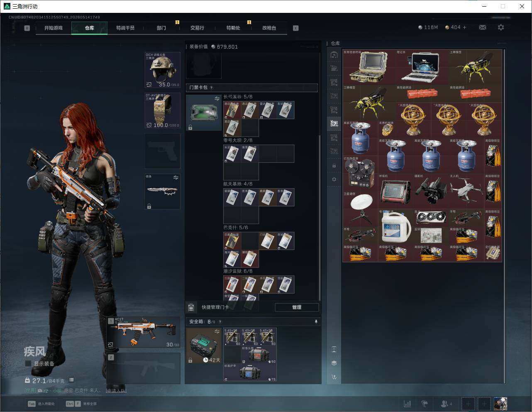Screen dimensions: 532x412
Task: Open the 部门 tab
Action: 161,28
